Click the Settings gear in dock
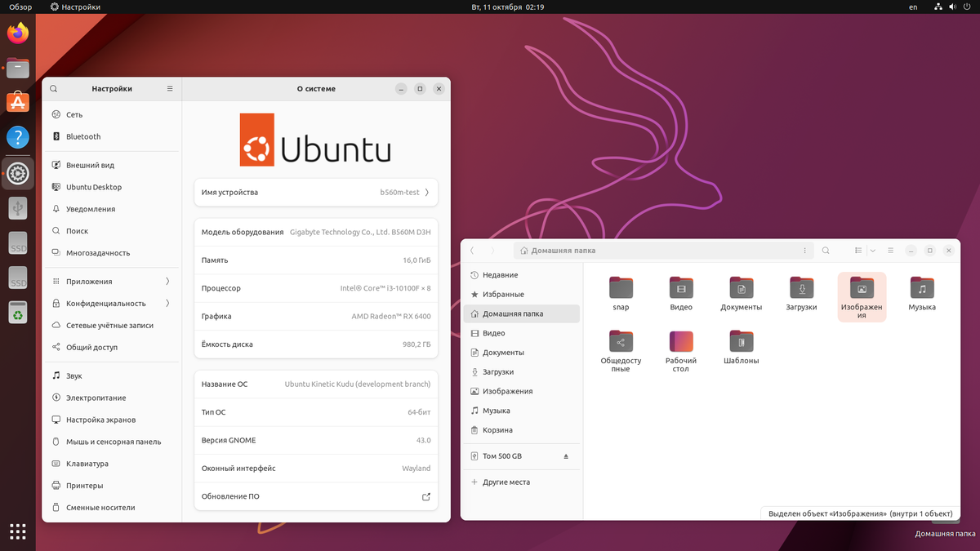This screenshot has height=551, width=980. click(18, 173)
